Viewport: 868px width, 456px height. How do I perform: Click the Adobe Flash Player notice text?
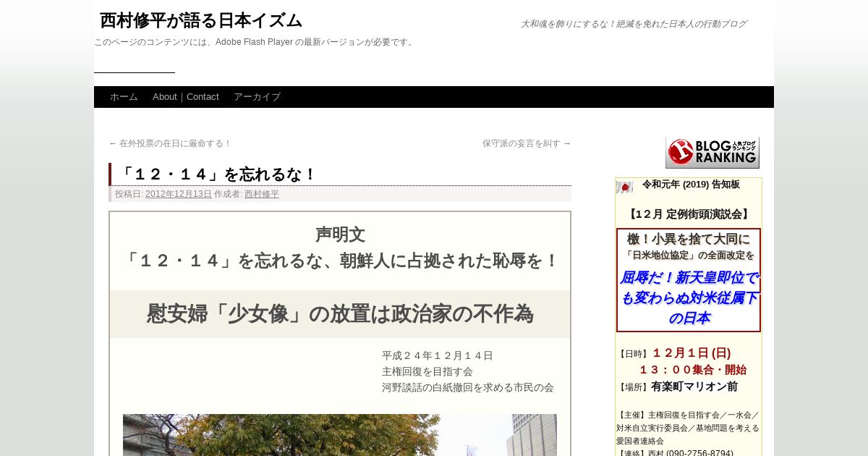(x=255, y=42)
